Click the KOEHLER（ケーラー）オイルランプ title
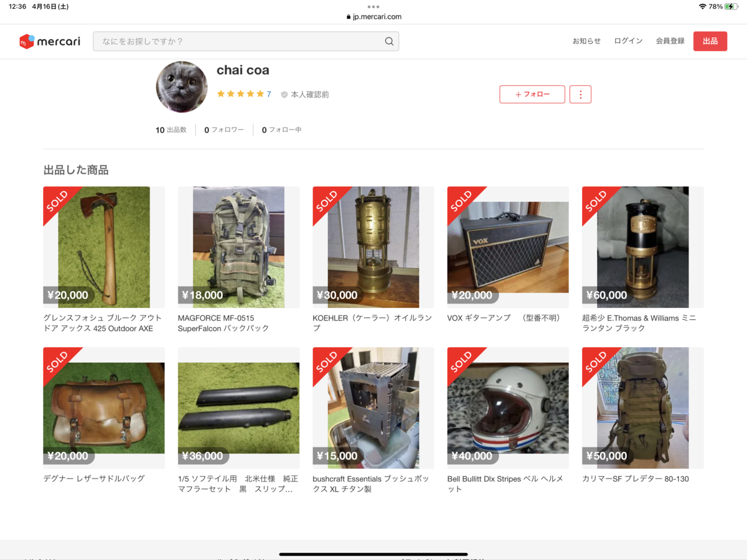The width and height of the screenshot is (747, 560). [372, 323]
